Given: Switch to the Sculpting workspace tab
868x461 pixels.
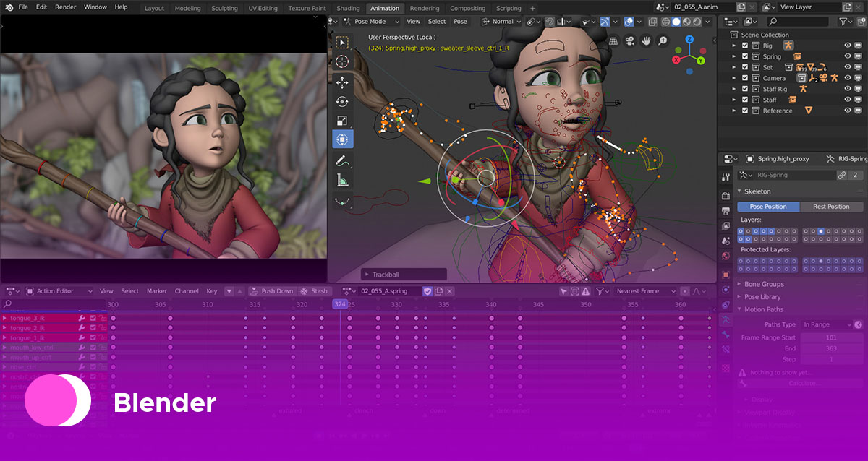Looking at the screenshot, I should (224, 8).
